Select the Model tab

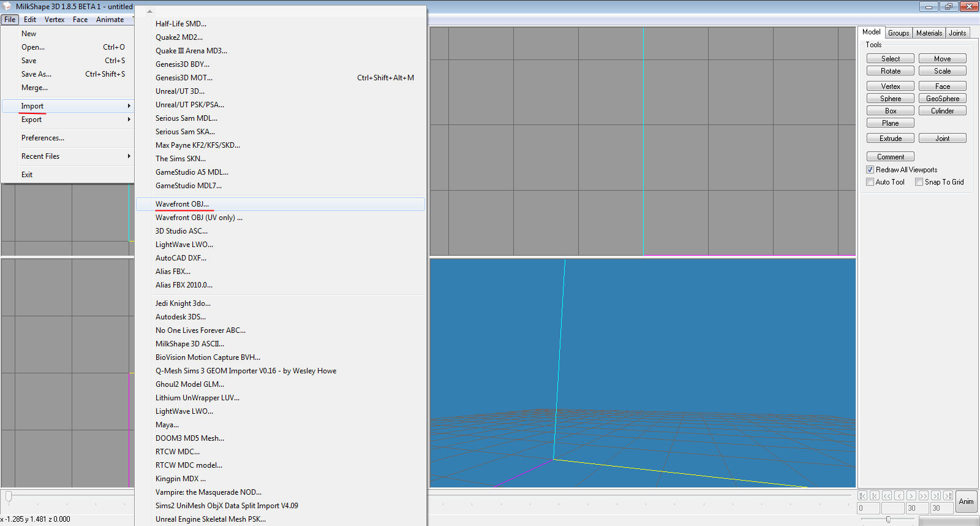pos(871,32)
